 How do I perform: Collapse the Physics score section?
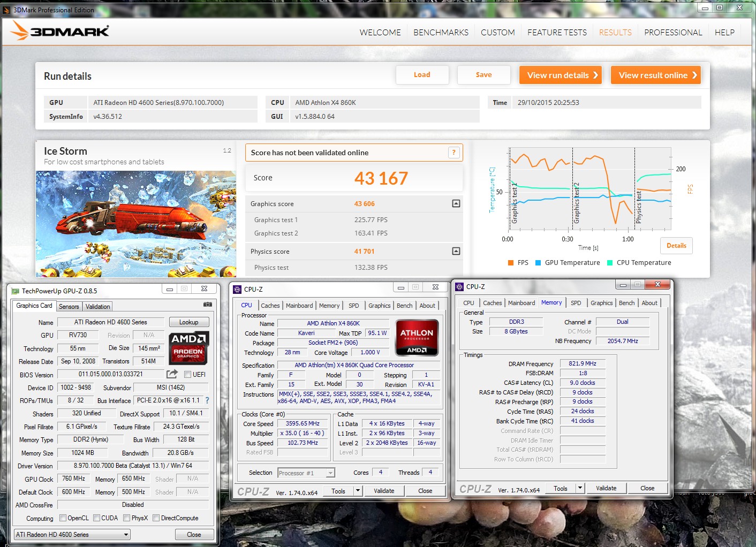click(x=456, y=251)
